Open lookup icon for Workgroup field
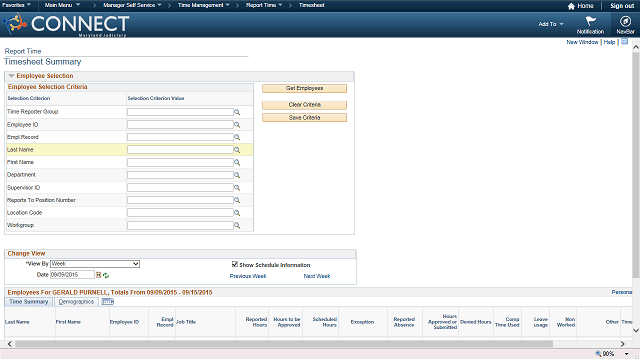640x360 pixels. pos(237,225)
